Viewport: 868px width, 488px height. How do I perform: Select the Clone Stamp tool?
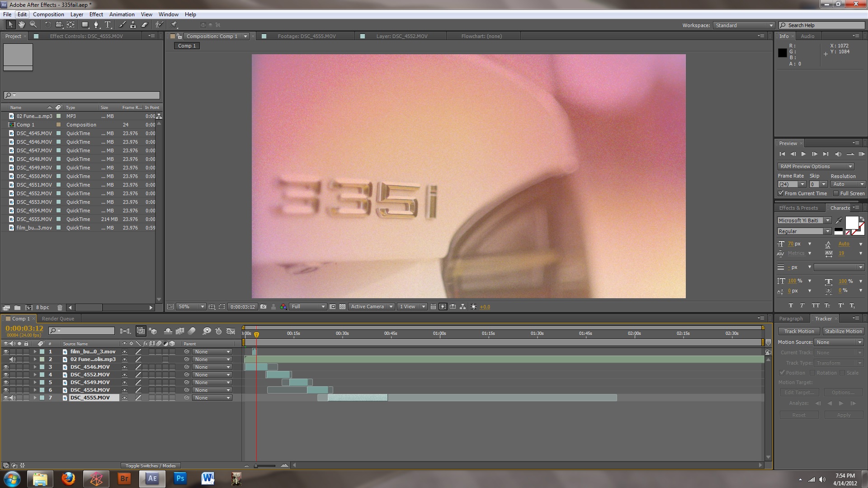(133, 25)
